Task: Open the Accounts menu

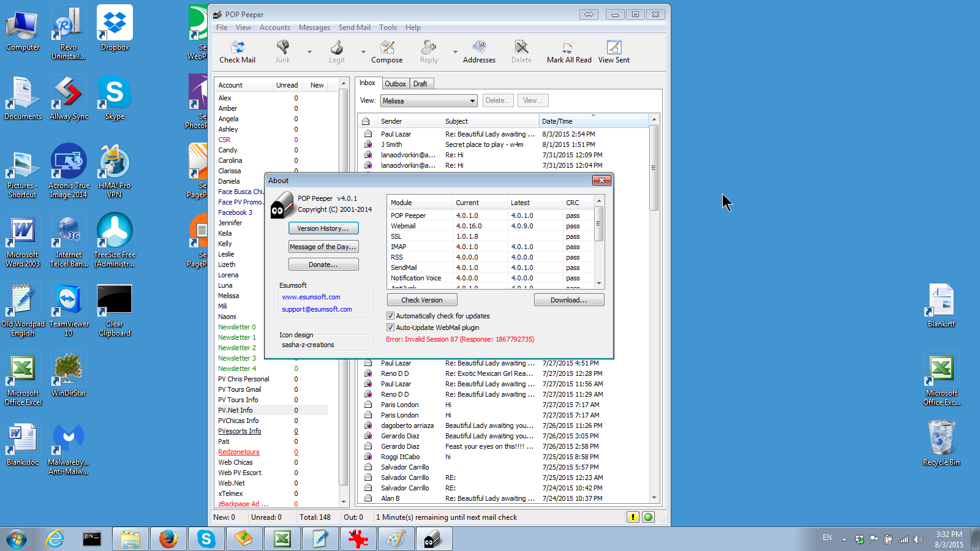Action: [x=274, y=28]
